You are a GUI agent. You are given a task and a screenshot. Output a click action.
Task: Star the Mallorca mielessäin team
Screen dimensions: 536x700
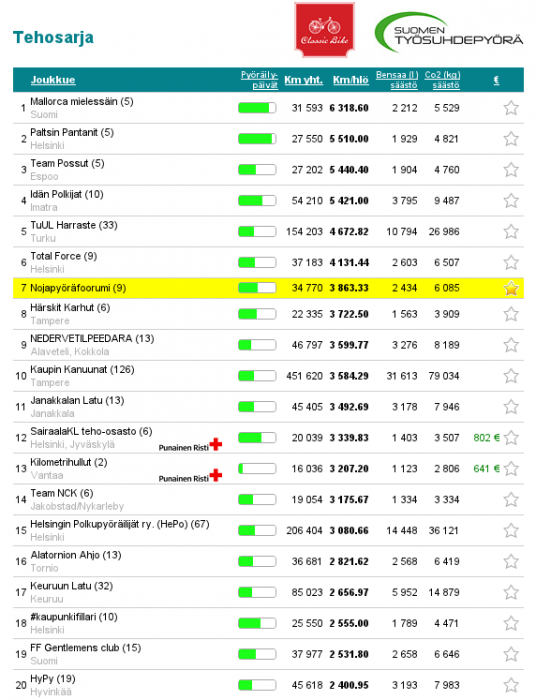pos(511,108)
